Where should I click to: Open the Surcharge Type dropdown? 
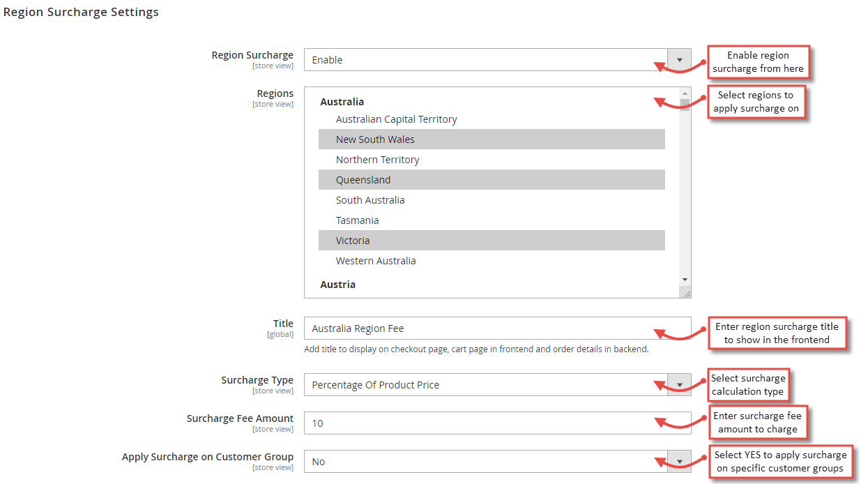[x=497, y=385]
